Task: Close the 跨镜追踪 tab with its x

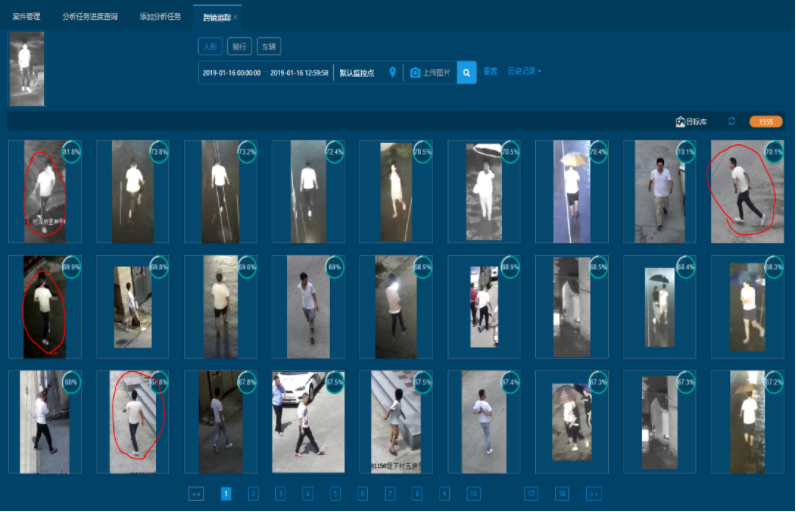Action: click(x=235, y=17)
